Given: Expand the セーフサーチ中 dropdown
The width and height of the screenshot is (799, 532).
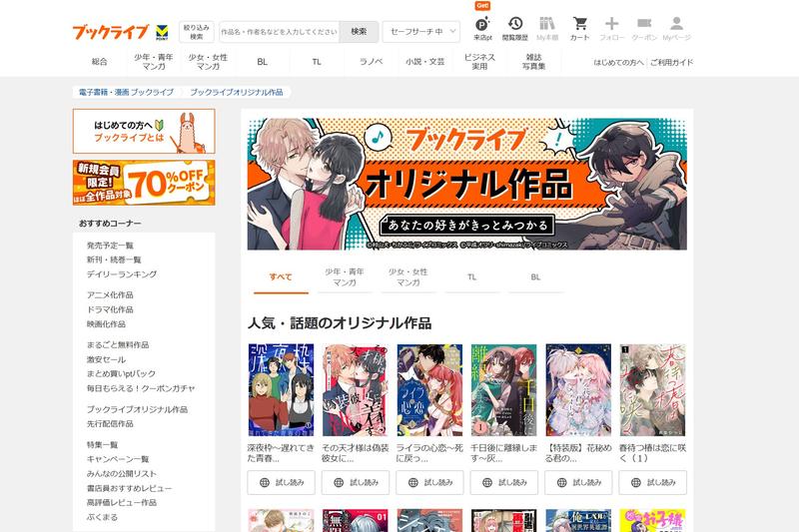Looking at the screenshot, I should pos(420,32).
